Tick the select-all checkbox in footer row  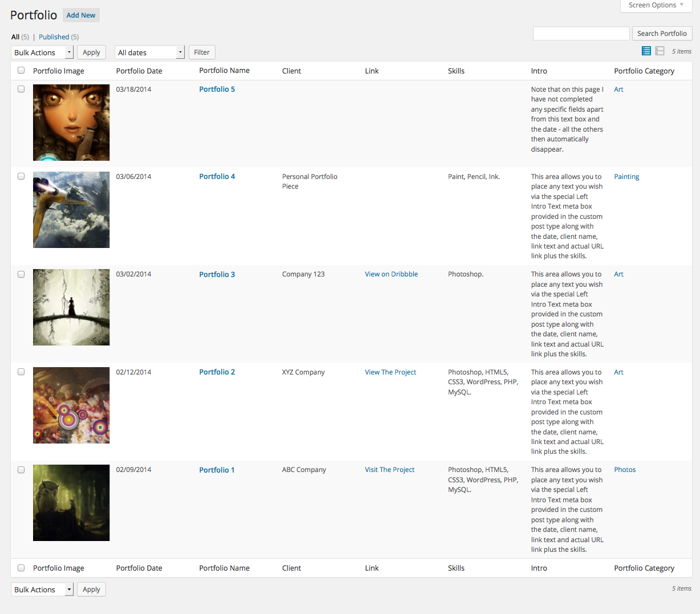click(21, 568)
